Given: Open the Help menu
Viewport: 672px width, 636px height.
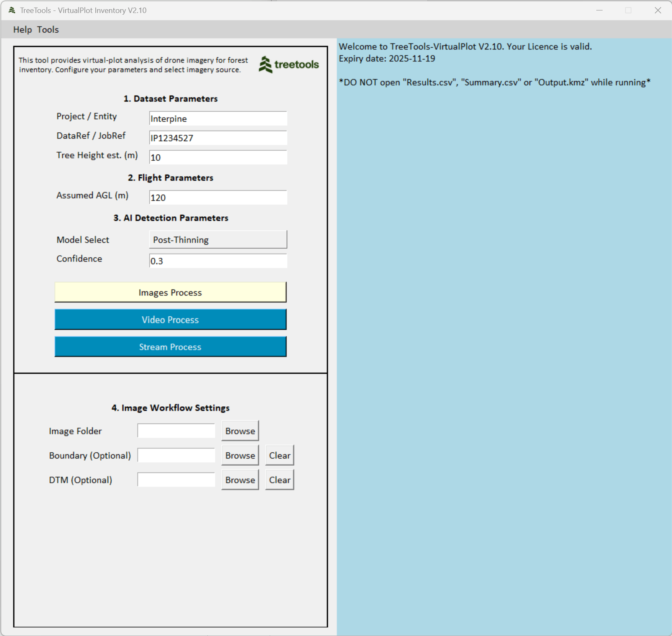Looking at the screenshot, I should [x=23, y=30].
